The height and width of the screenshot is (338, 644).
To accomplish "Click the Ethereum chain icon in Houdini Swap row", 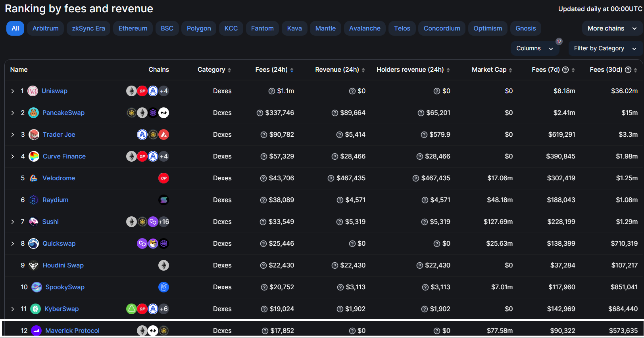I will click(163, 265).
